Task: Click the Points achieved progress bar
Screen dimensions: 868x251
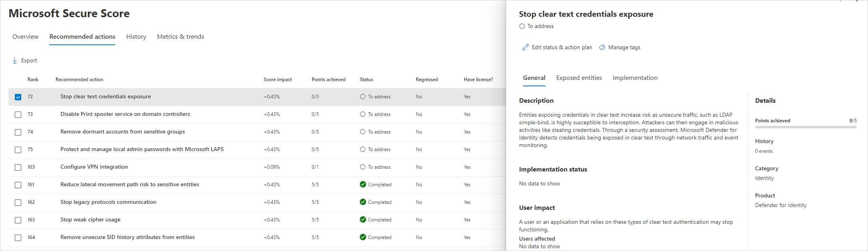Action: (x=805, y=127)
